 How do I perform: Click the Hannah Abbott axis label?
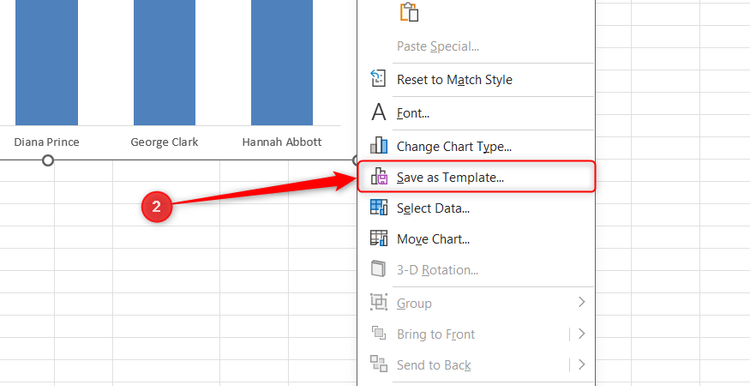point(282,142)
